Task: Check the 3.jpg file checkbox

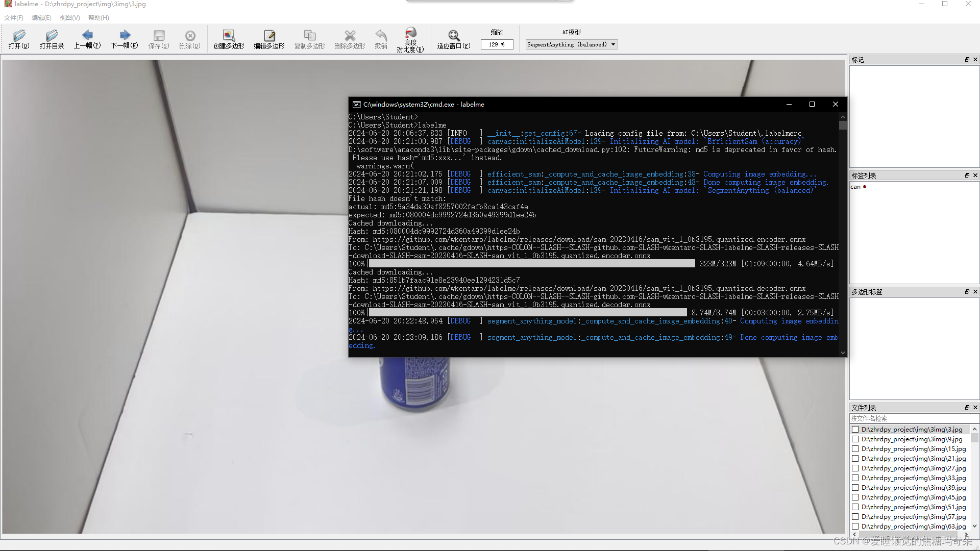Action: 855,430
